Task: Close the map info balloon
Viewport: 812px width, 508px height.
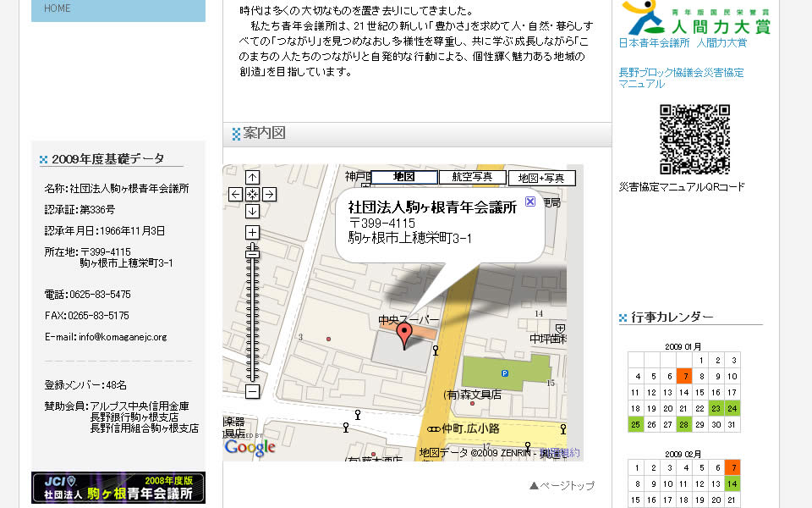Action: point(530,202)
